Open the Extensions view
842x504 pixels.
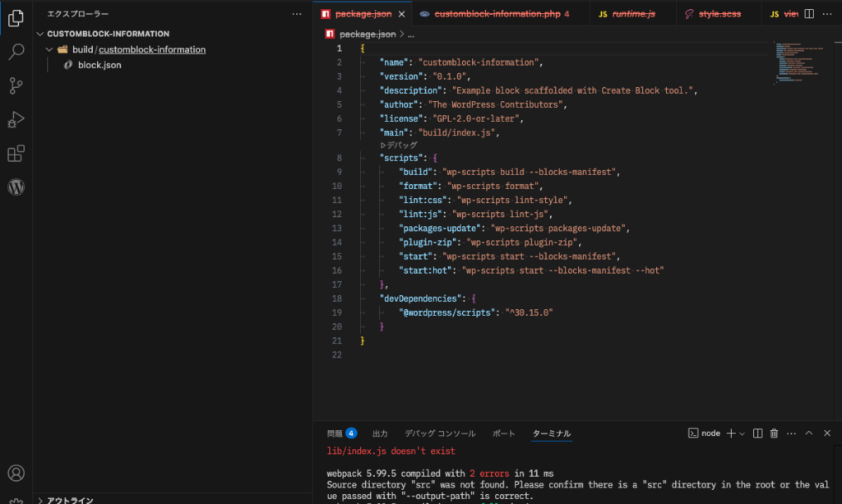[x=16, y=154]
